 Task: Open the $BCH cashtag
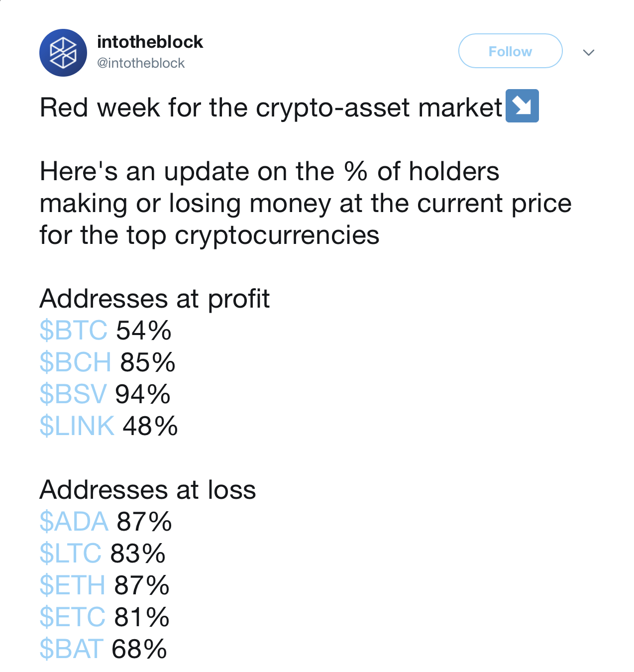point(76,362)
